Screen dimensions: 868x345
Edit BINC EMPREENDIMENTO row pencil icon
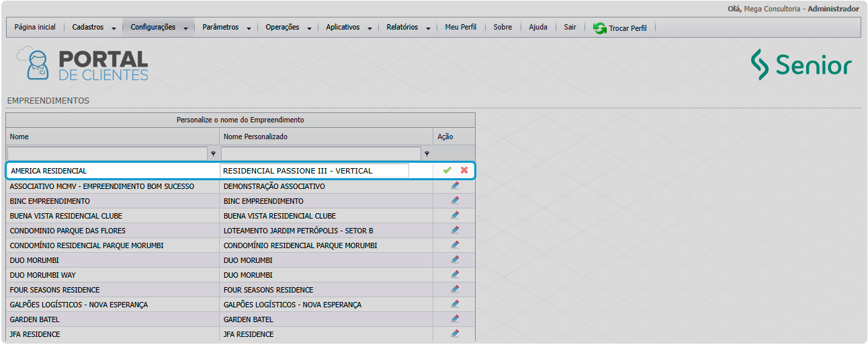pyautogui.click(x=455, y=200)
